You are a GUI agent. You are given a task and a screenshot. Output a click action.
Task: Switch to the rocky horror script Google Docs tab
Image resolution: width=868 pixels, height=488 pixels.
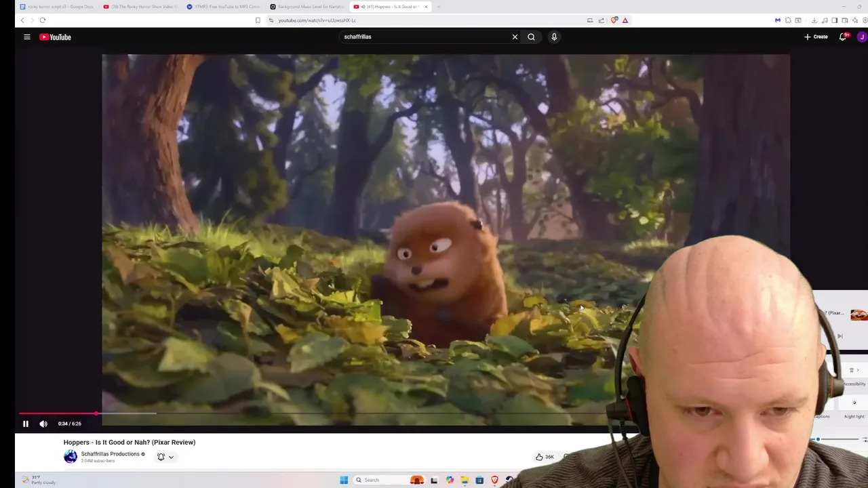click(x=57, y=7)
